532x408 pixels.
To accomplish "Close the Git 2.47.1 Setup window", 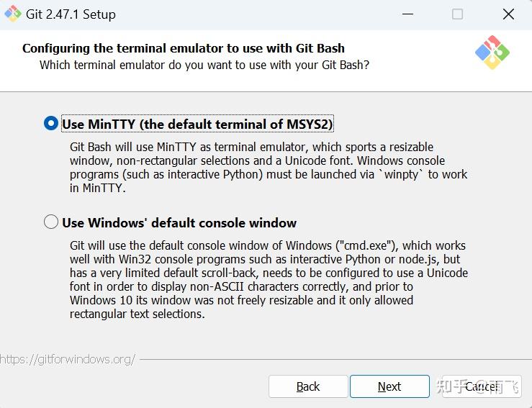I will point(508,14).
